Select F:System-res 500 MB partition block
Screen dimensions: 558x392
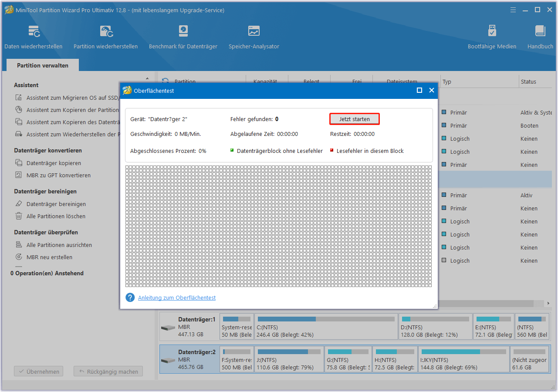point(237,359)
